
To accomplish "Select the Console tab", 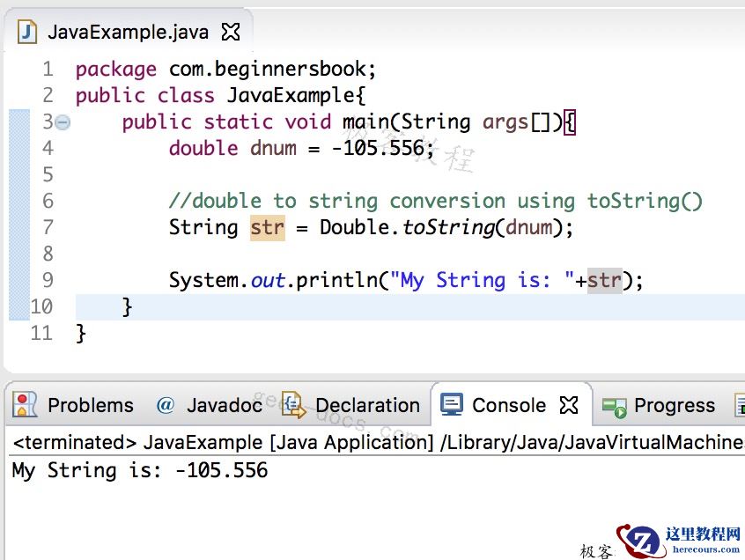I will [x=510, y=404].
